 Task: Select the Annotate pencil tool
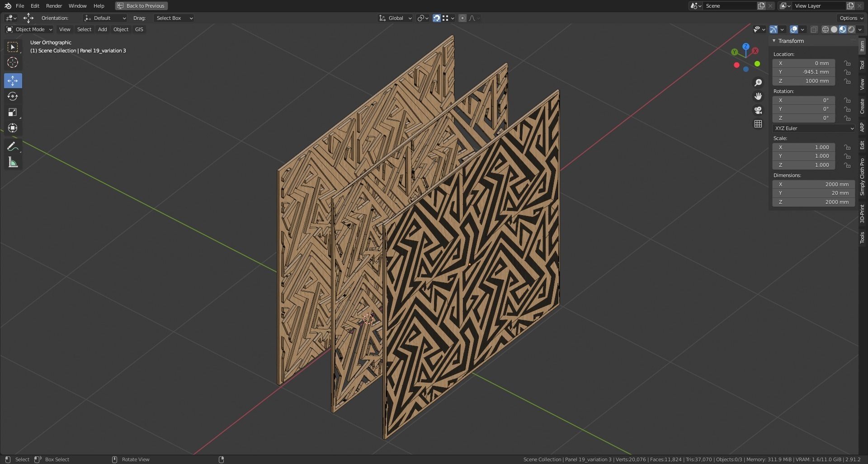tap(13, 146)
